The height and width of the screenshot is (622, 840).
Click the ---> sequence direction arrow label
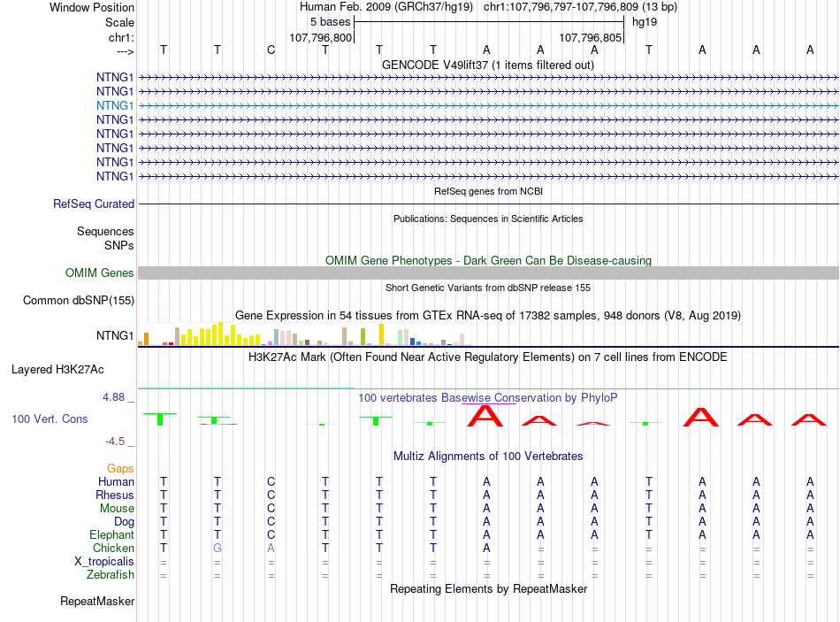(x=125, y=51)
